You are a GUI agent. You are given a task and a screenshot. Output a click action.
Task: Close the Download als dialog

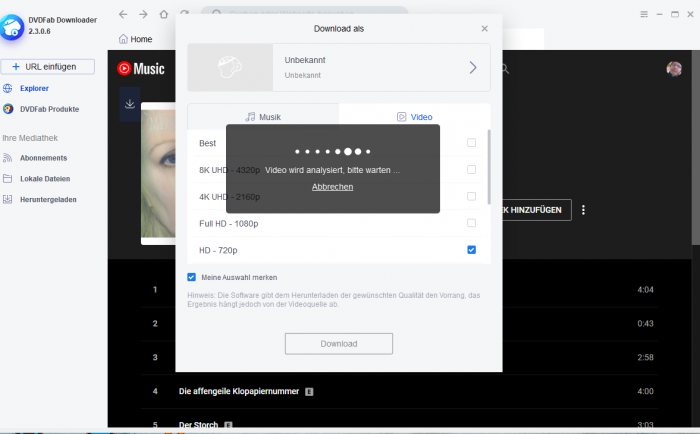pyautogui.click(x=484, y=29)
